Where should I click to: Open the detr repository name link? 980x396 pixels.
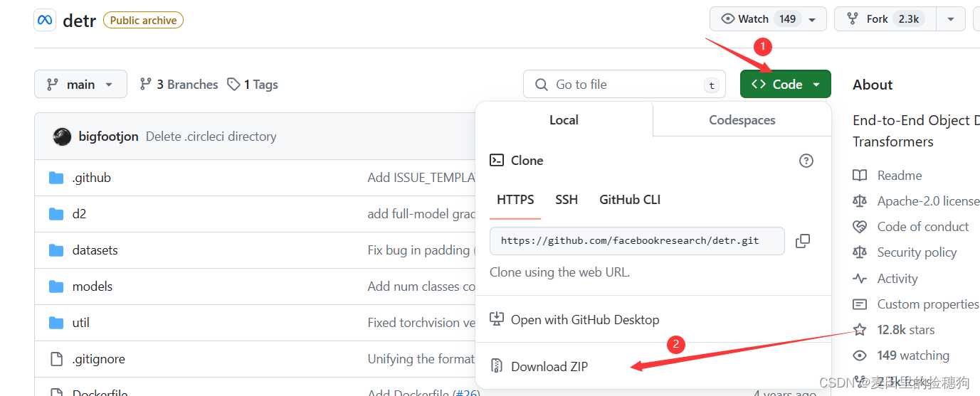(79, 21)
